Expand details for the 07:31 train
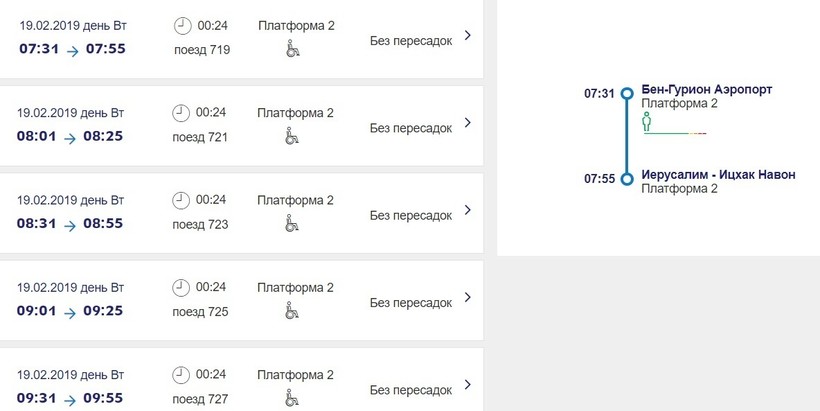 point(468,36)
